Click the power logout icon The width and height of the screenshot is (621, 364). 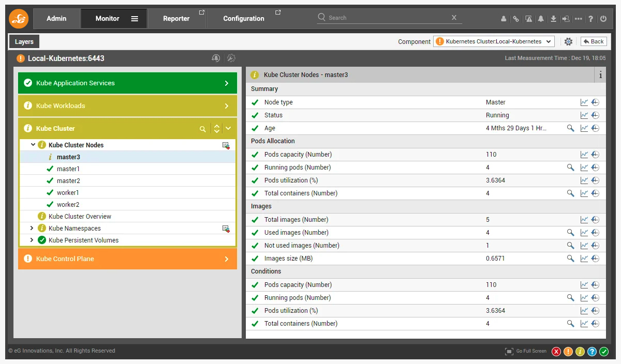[x=603, y=19]
